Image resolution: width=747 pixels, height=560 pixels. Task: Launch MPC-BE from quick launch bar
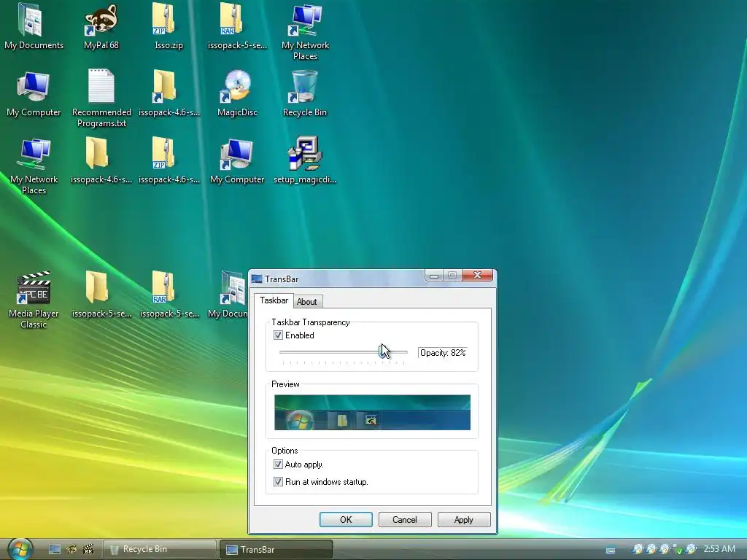[88, 550]
